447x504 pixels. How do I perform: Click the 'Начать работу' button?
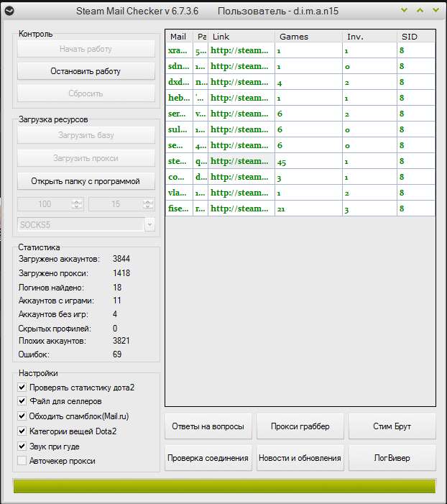86,49
